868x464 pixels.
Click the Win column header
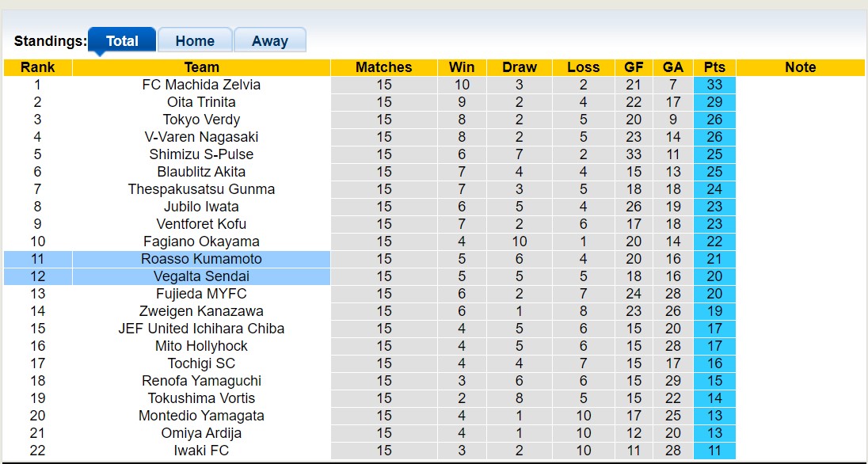tap(462, 67)
